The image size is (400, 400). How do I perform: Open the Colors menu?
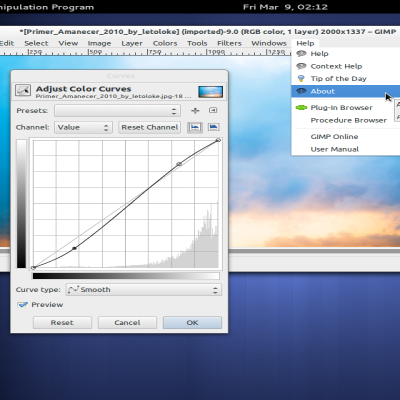[x=165, y=43]
